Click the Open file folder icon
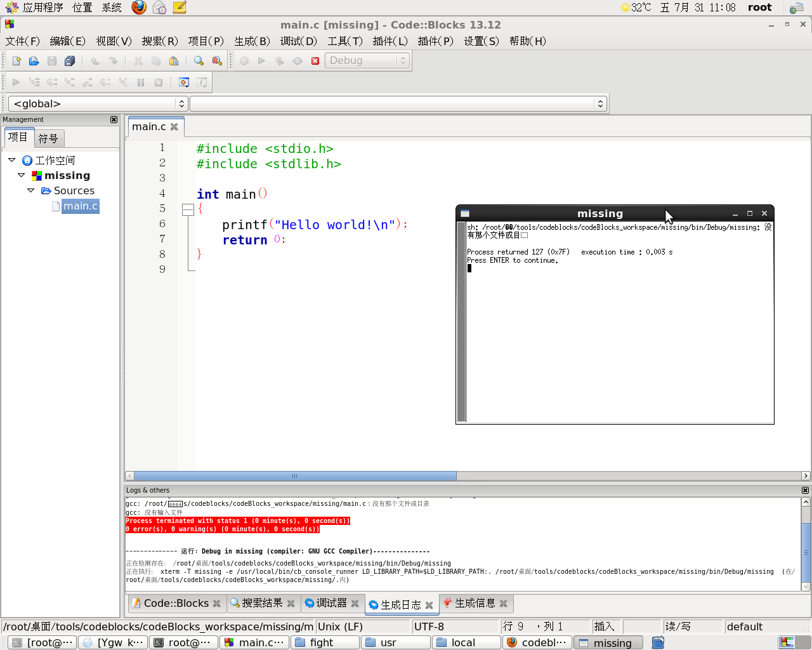The height and width of the screenshot is (650, 812). point(34,61)
